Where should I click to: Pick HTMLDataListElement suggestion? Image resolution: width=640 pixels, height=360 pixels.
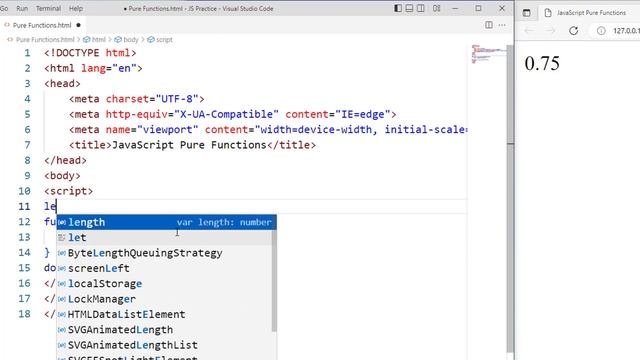[x=164, y=314]
